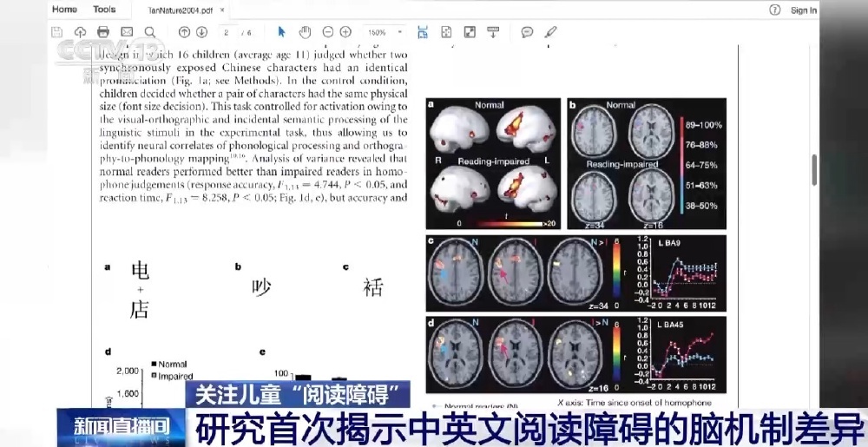Select the highlighter pen tool
The image size is (868, 447).
[550, 33]
